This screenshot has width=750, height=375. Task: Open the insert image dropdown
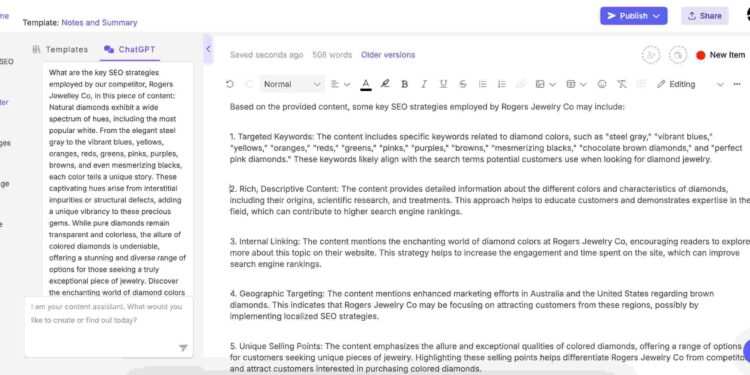coord(545,84)
